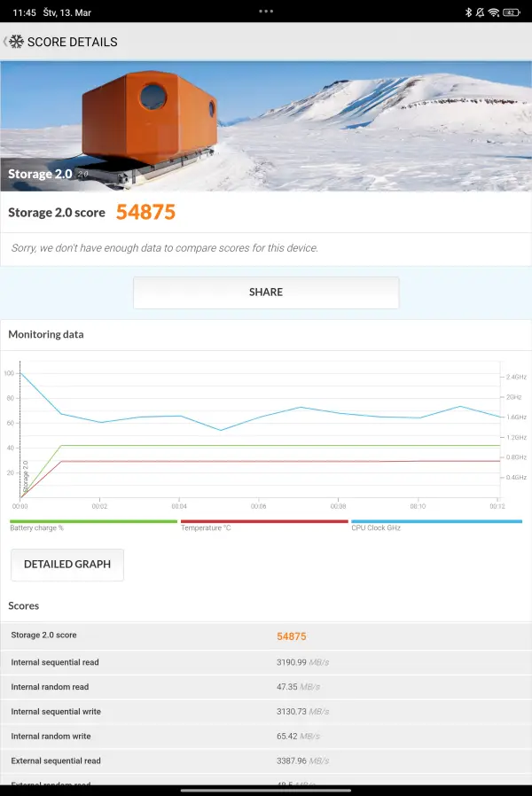Toggle the Battery charge % legend bar
The image size is (532, 796).
click(93, 521)
